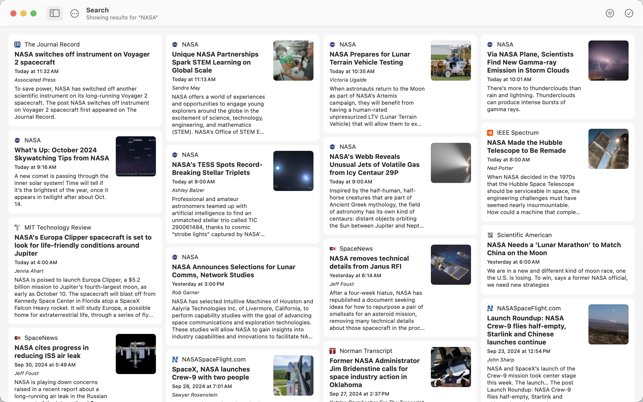Open NASA's TESS Spots Record-Breaking Stellar Triplets

(217, 168)
